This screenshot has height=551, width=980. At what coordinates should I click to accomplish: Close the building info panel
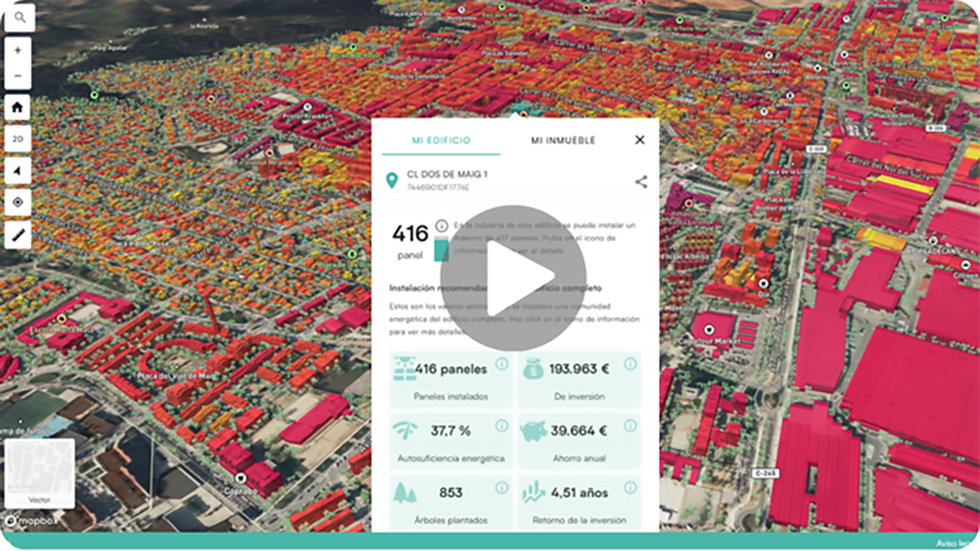639,140
